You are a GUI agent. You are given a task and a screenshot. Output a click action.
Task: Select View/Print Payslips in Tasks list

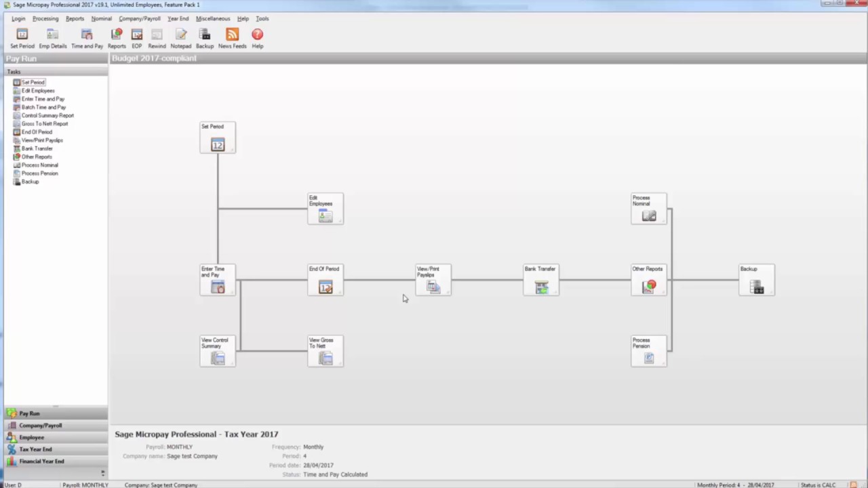click(x=38, y=140)
